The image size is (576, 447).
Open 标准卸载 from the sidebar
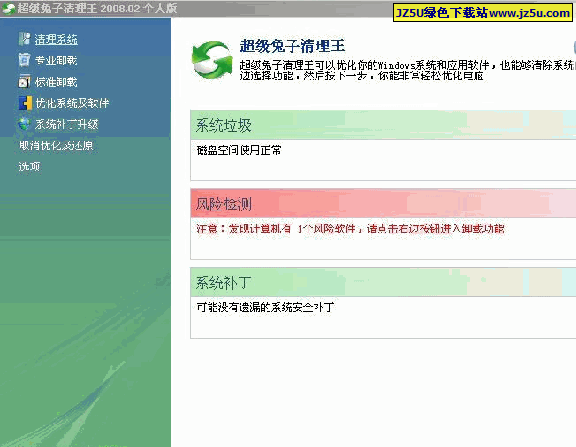[56, 82]
